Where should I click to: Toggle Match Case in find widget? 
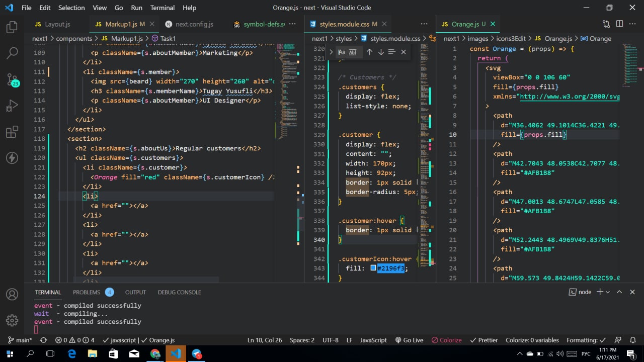click(342, 52)
